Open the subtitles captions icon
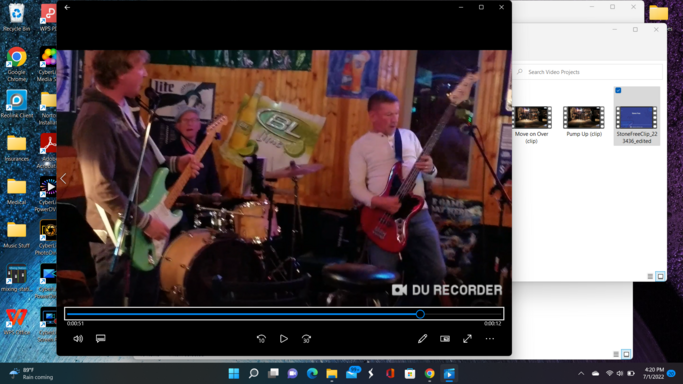 (101, 338)
